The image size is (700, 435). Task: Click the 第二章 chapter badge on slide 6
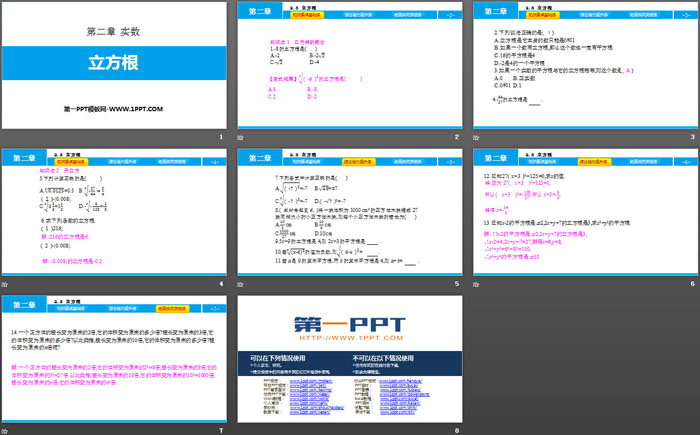495,157
